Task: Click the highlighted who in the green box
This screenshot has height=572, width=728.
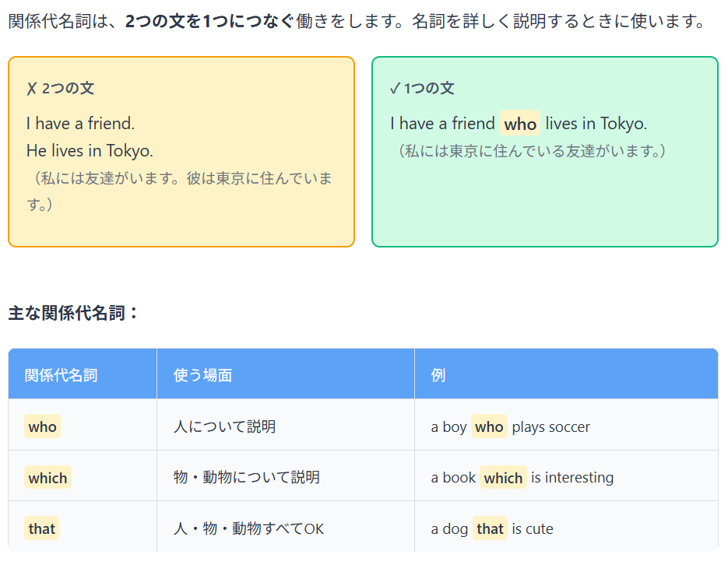Action: [520, 124]
